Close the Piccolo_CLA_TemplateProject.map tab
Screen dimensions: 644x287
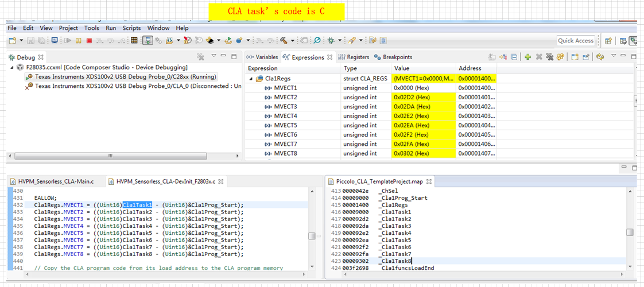click(x=428, y=181)
